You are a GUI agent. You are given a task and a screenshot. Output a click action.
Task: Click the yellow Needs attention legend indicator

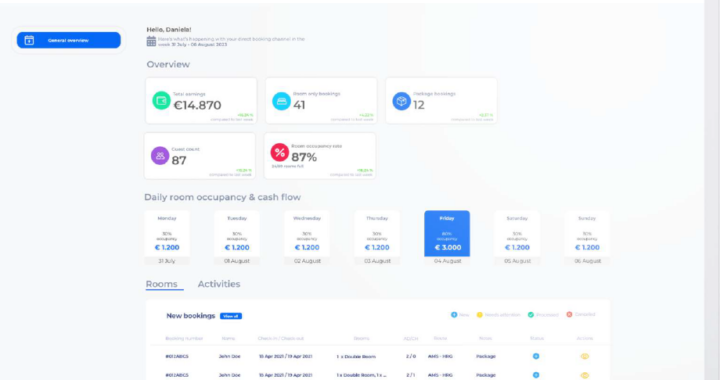tap(479, 315)
